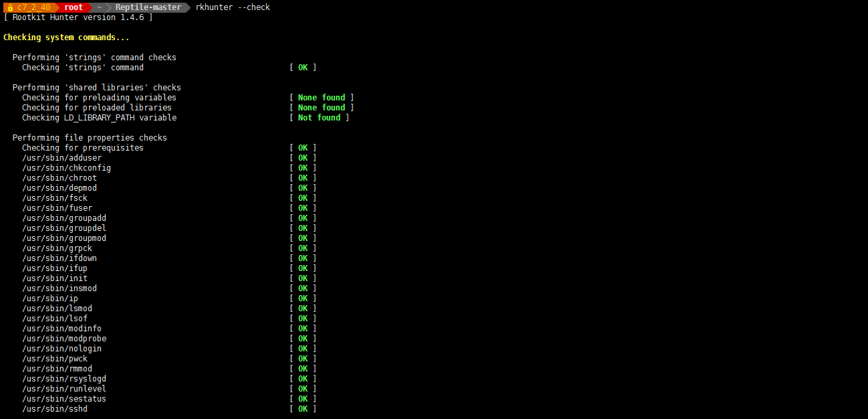
Task: Click the /usr/sbin/ifdown path
Action: [60, 258]
